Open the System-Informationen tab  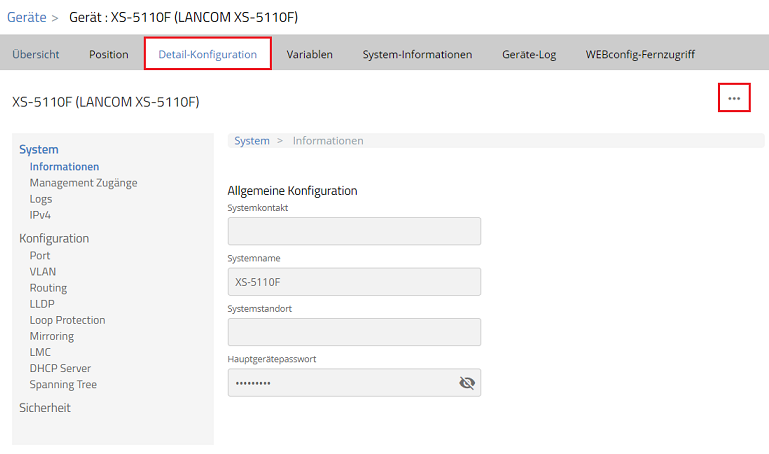click(x=417, y=54)
